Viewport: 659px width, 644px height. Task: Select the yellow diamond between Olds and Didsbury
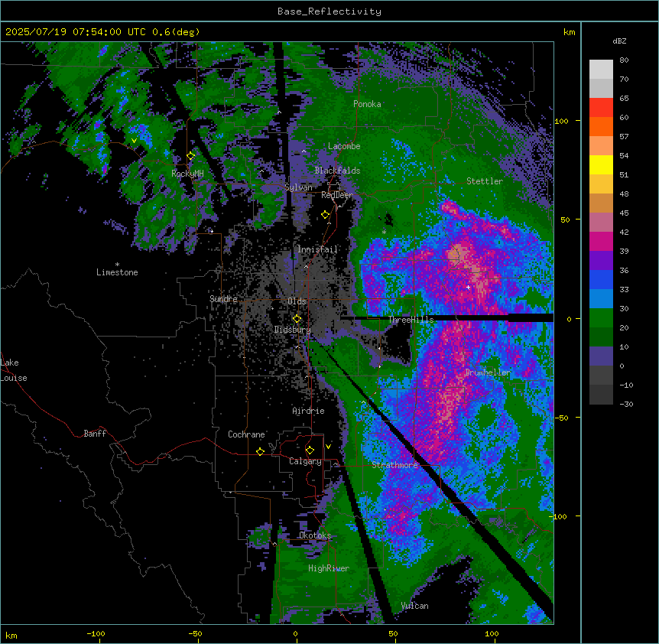click(x=297, y=319)
